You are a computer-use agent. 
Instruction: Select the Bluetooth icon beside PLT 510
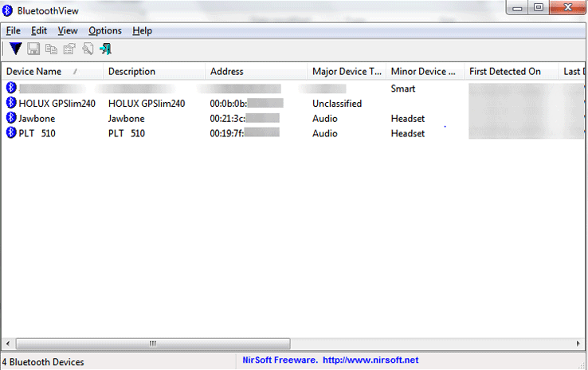(x=11, y=133)
